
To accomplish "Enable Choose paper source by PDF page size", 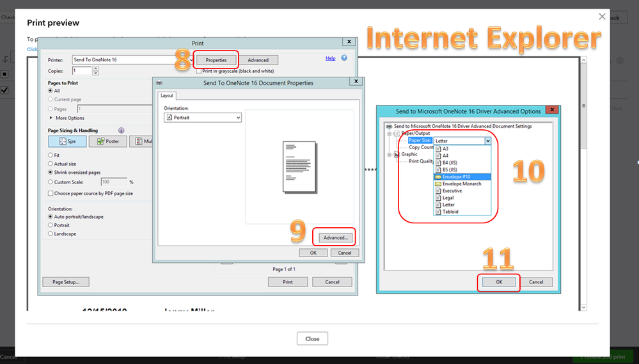I will 51,193.
